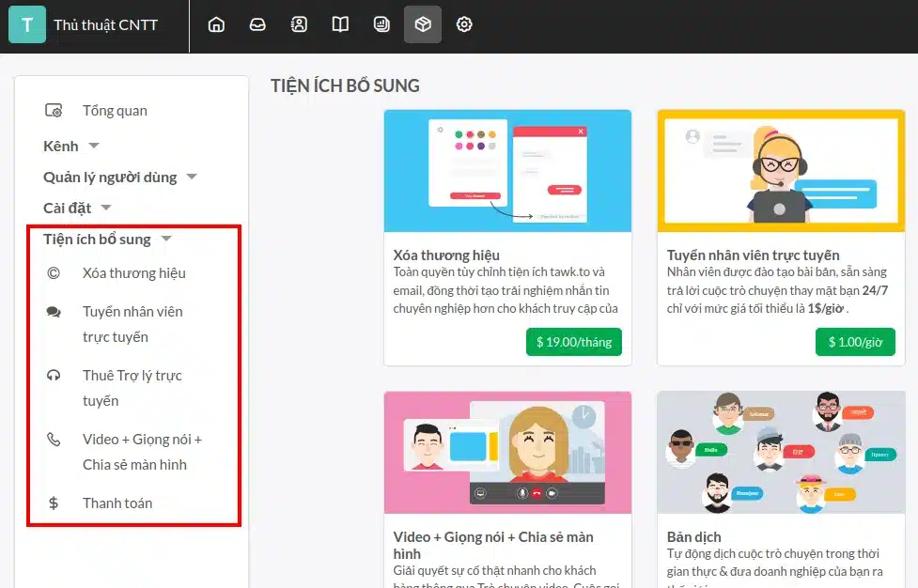Click the Tổng quan overview icon
This screenshot has height=588, width=918.
pyautogui.click(x=54, y=110)
